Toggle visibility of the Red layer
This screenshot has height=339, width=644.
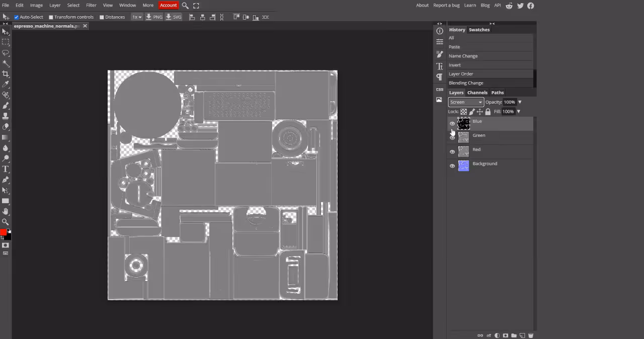[452, 151]
